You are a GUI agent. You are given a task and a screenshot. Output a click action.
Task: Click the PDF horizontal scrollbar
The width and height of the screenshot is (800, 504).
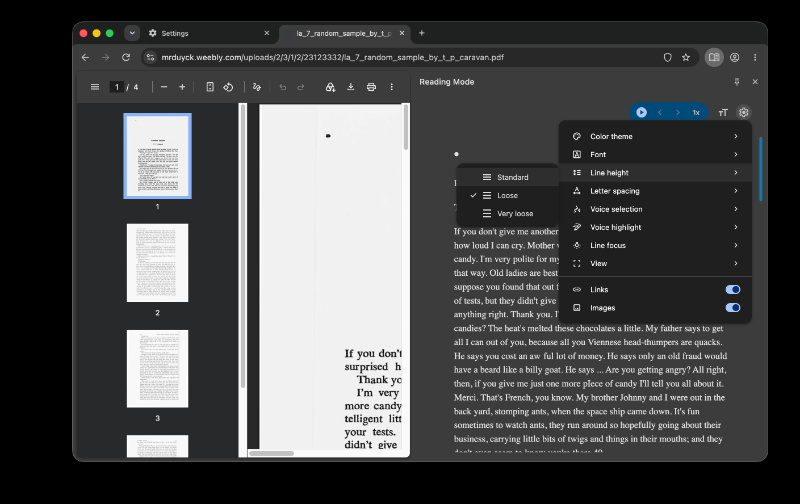tap(271, 453)
